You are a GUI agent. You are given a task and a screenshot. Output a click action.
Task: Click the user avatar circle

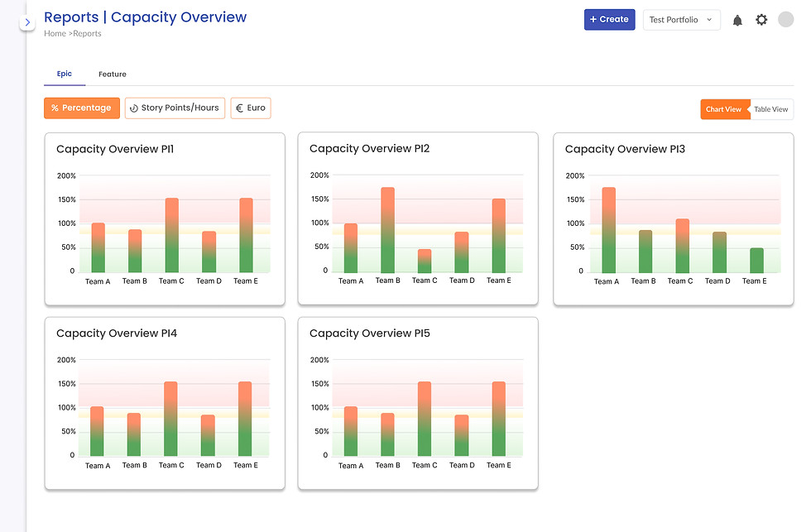[785, 19]
